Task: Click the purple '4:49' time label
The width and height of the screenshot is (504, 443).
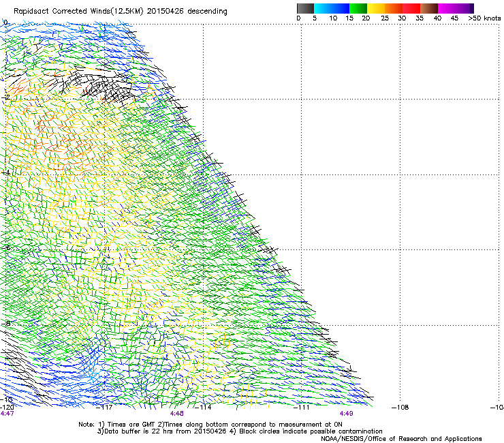Action: point(346,414)
